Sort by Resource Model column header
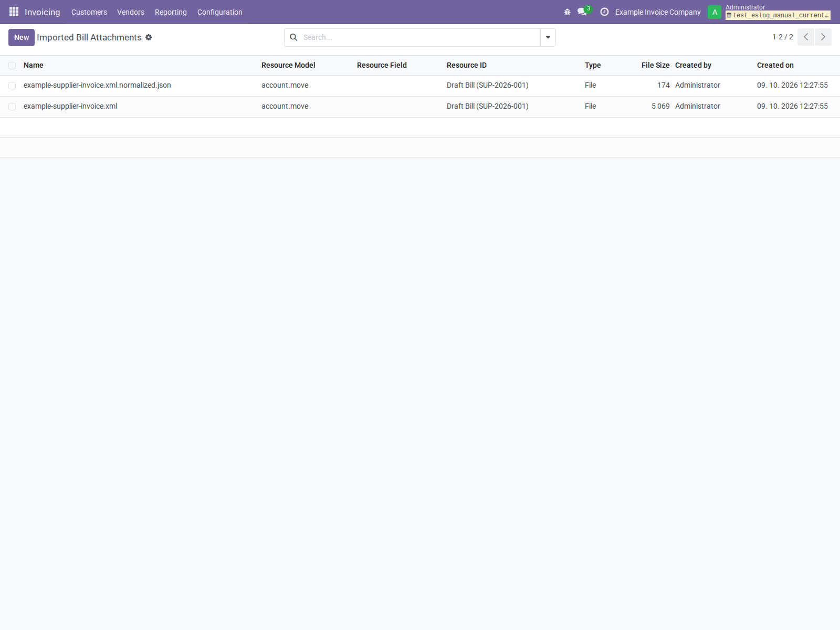Image resolution: width=840 pixels, height=630 pixels. [x=288, y=65]
